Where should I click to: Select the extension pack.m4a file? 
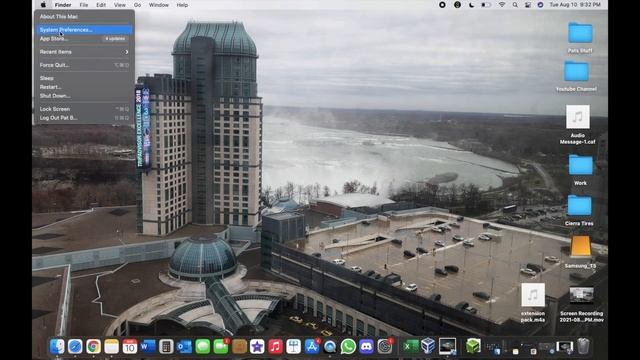(533, 295)
